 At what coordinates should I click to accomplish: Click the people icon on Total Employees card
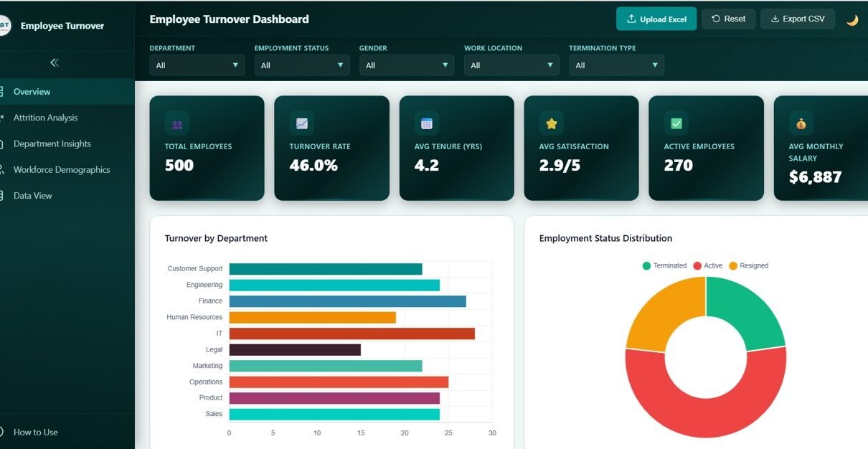[x=176, y=123]
